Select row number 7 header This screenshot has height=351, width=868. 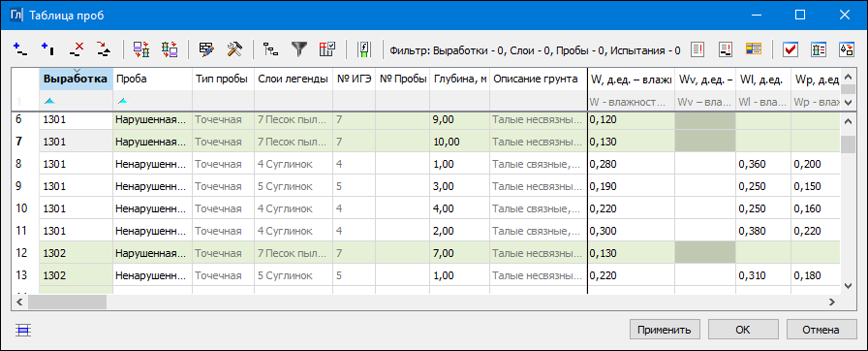(x=25, y=142)
